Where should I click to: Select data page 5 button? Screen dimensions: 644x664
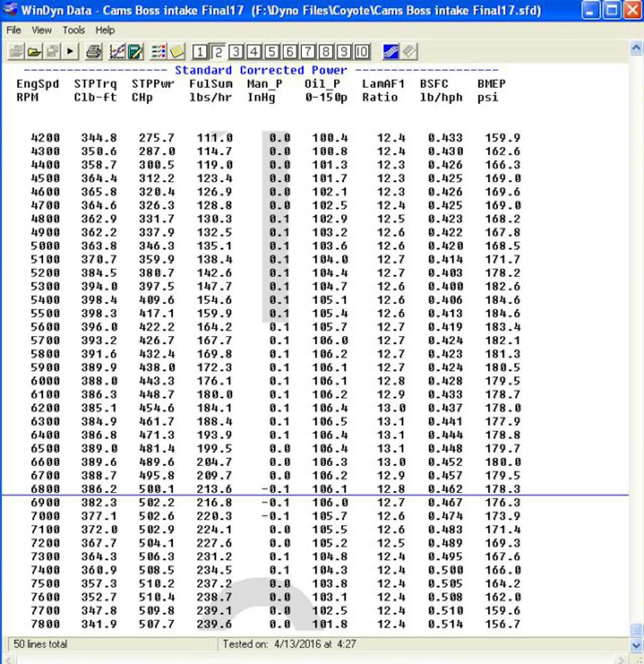[272, 51]
